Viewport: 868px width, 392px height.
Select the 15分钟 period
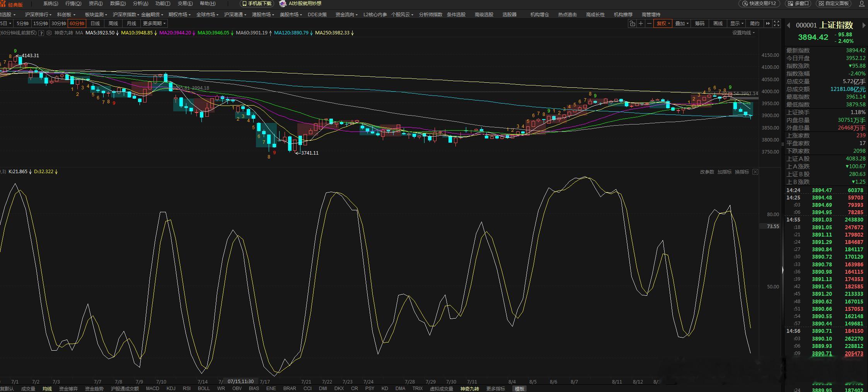40,24
